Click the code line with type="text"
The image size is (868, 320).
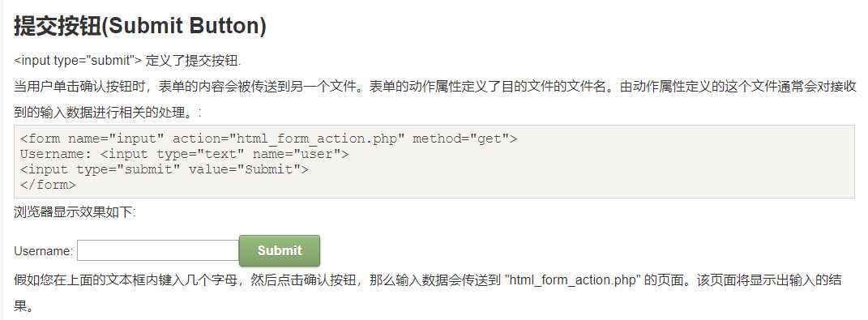click(x=184, y=154)
